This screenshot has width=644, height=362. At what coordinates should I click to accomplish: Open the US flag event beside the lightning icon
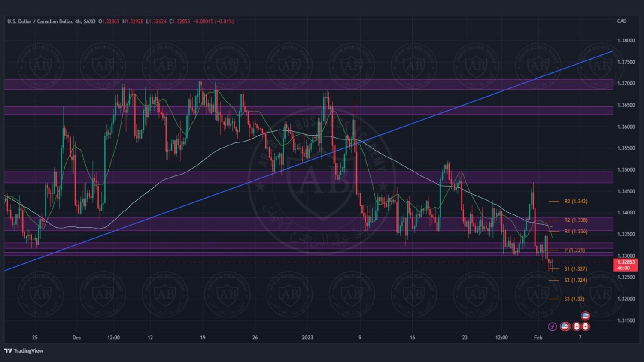pyautogui.click(x=565, y=327)
